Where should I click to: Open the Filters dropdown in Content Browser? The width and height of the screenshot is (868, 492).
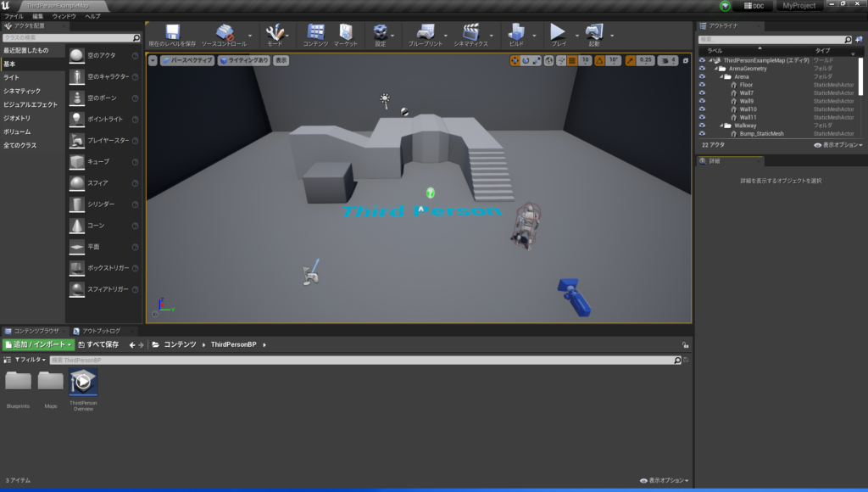(x=30, y=360)
